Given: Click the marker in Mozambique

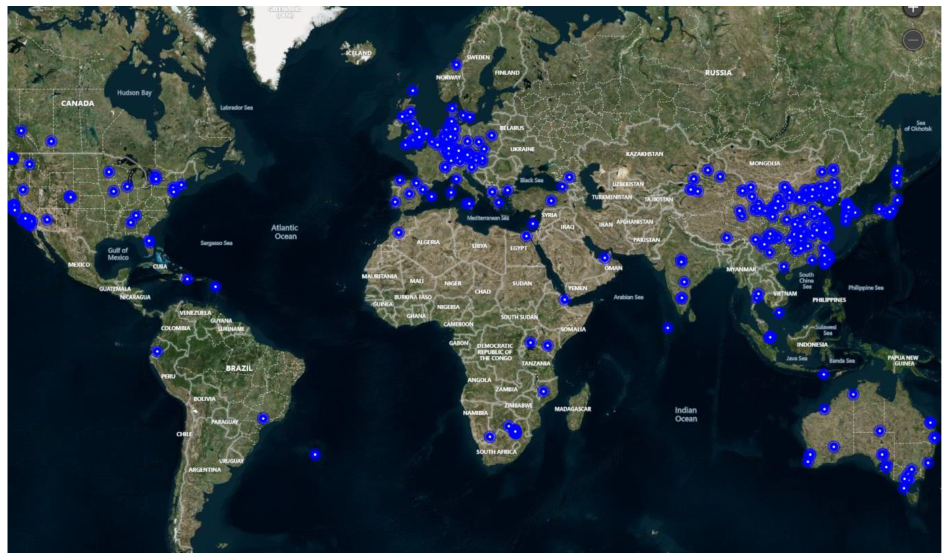Looking at the screenshot, I should coord(543,391).
